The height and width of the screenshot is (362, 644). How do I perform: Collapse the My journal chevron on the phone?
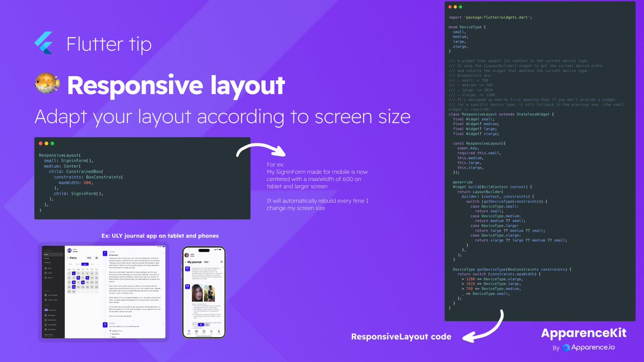(185, 262)
